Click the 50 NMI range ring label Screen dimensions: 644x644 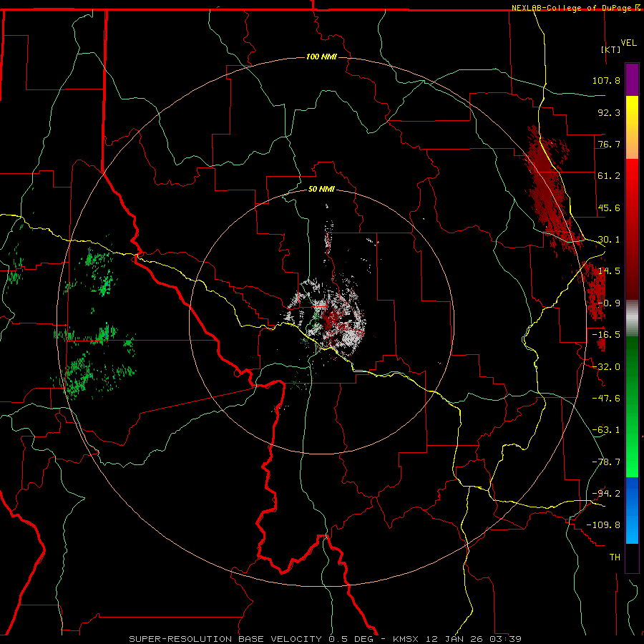321,189
